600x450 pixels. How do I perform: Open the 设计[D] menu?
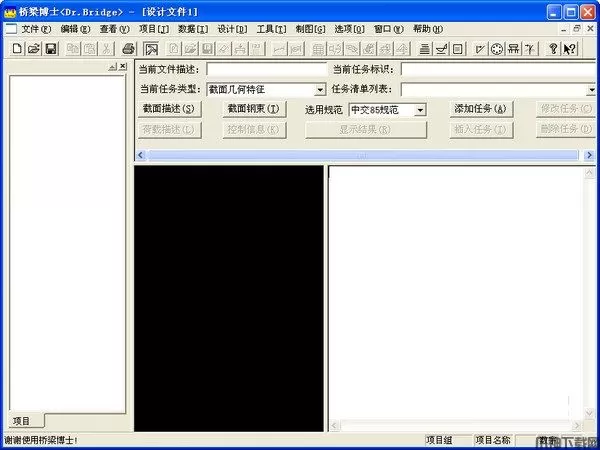[232, 29]
